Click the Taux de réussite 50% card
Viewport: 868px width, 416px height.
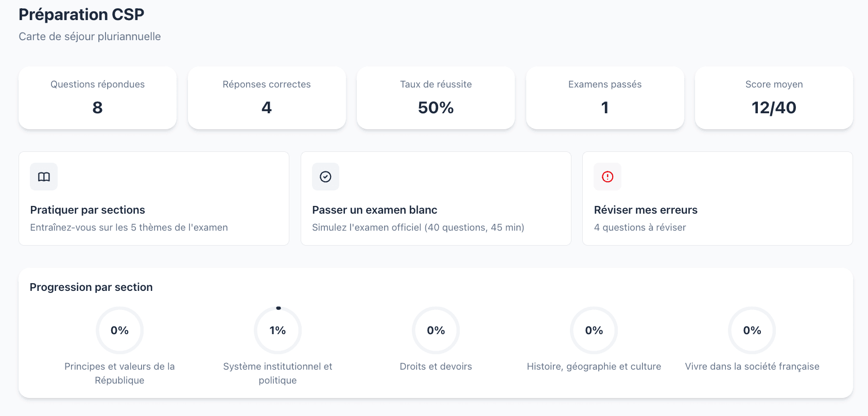pos(435,98)
